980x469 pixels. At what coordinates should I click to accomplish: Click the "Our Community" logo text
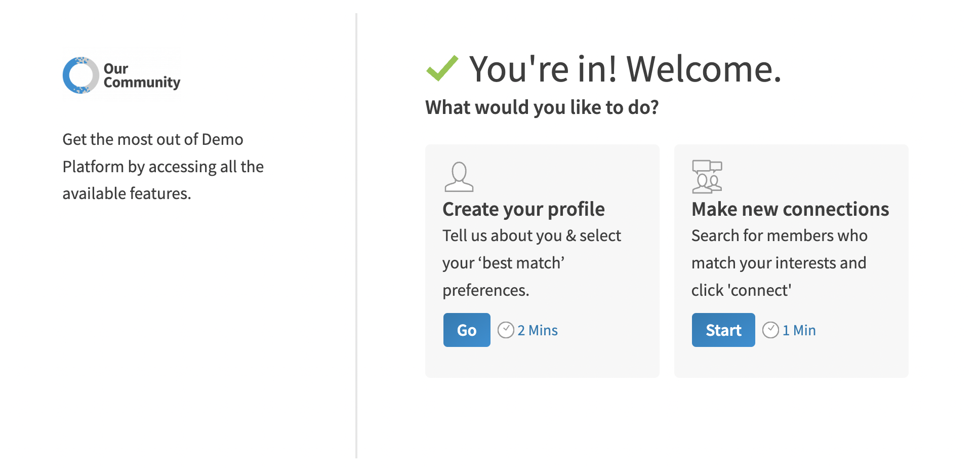pos(141,75)
